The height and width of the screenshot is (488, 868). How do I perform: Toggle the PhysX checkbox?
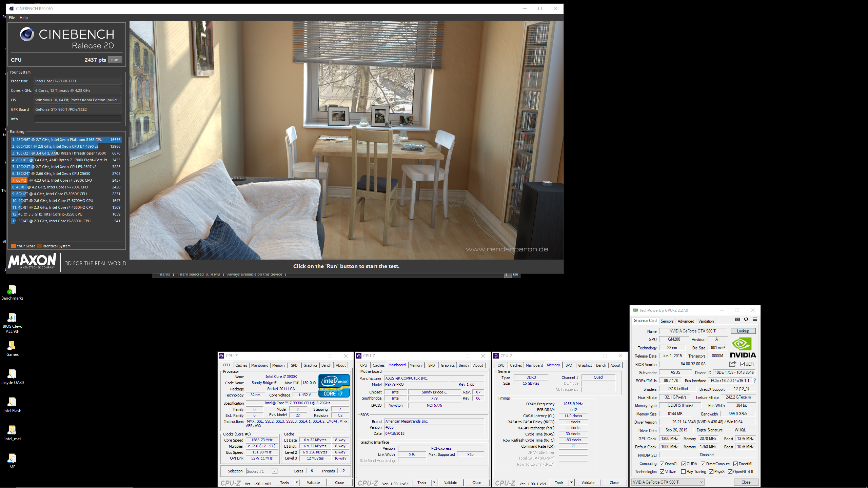coord(711,471)
